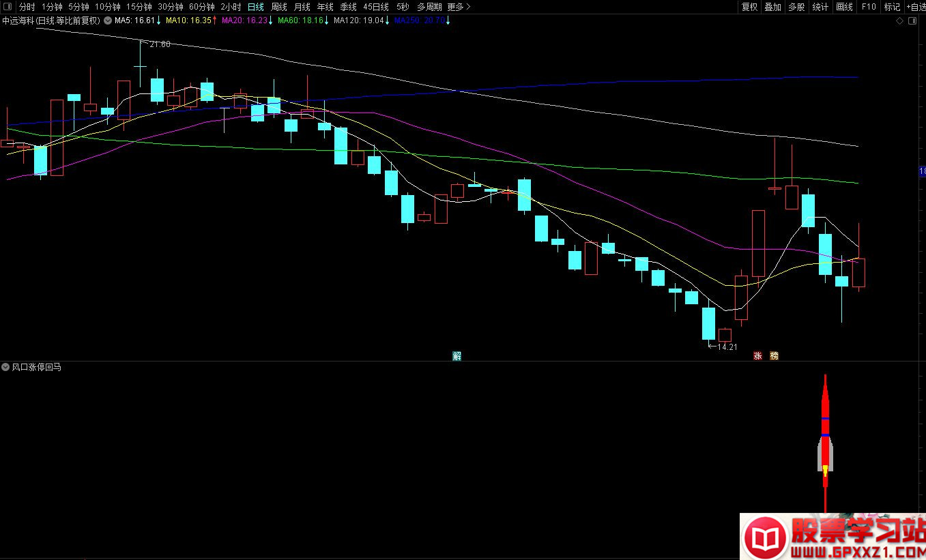
Task: Click the MA20: 16.23 indicator label
Action: [x=247, y=20]
